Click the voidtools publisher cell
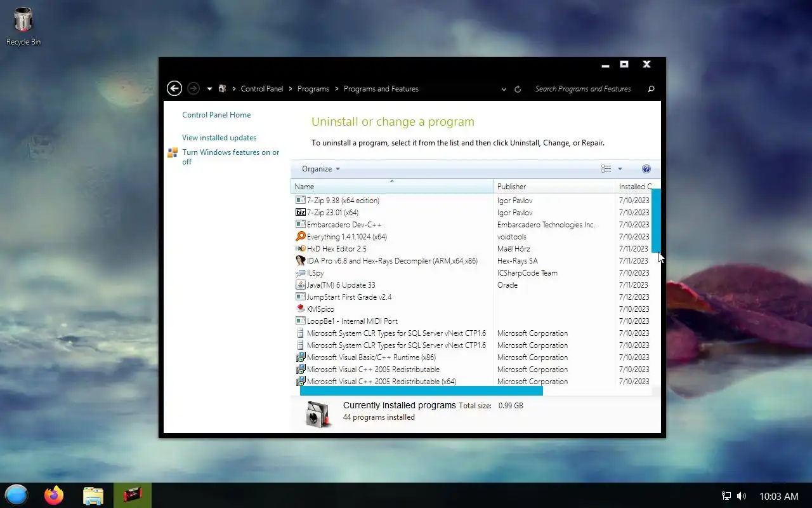The width and height of the screenshot is (812, 508). tap(511, 237)
